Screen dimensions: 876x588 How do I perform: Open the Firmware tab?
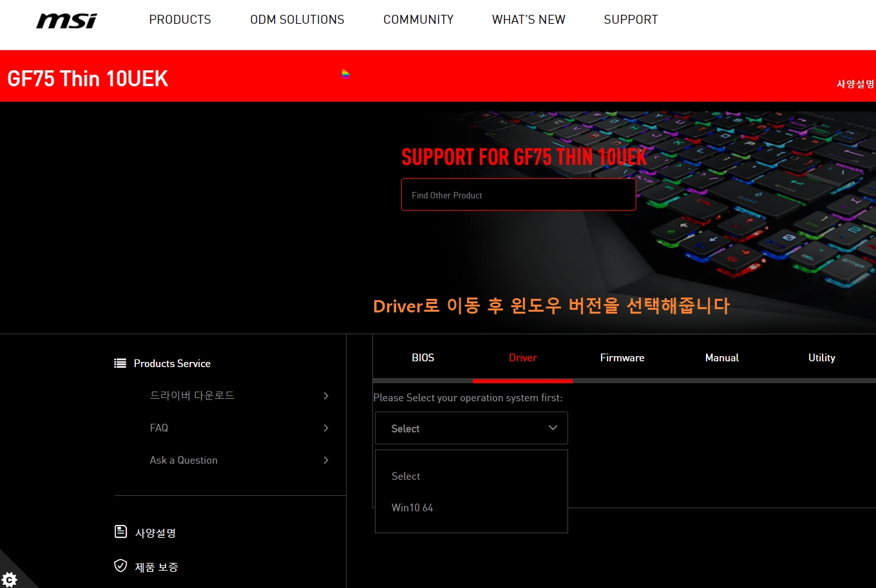622,357
